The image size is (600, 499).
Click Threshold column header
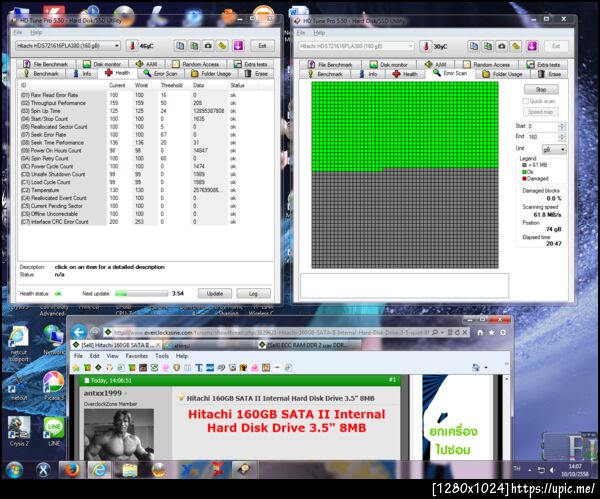[x=171, y=85]
